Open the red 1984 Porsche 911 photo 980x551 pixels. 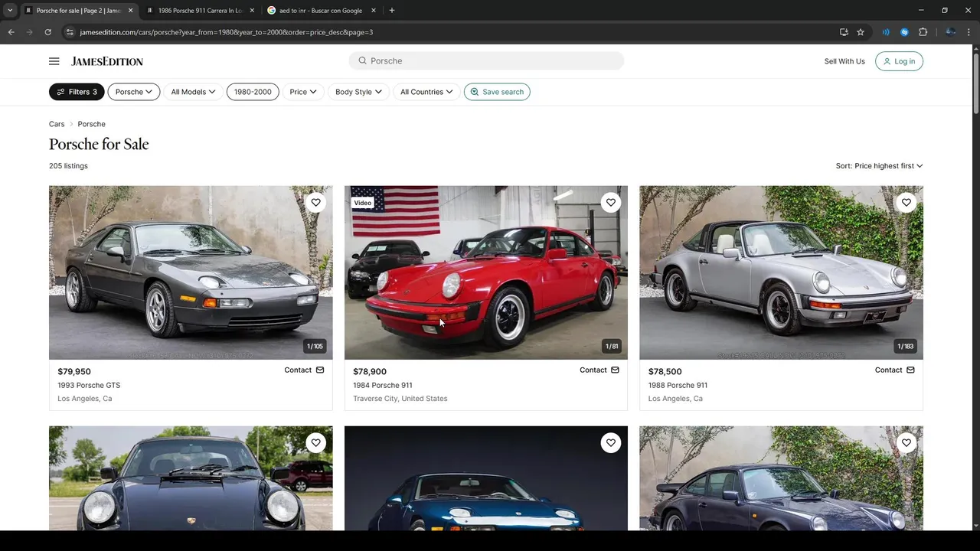pos(486,272)
